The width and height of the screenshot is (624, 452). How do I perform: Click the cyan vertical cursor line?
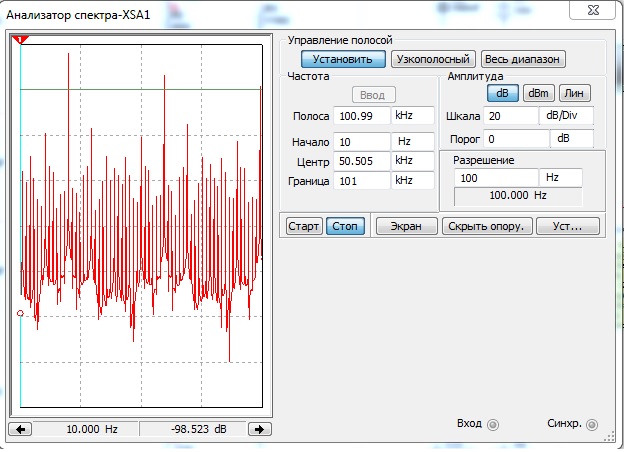(x=21, y=225)
